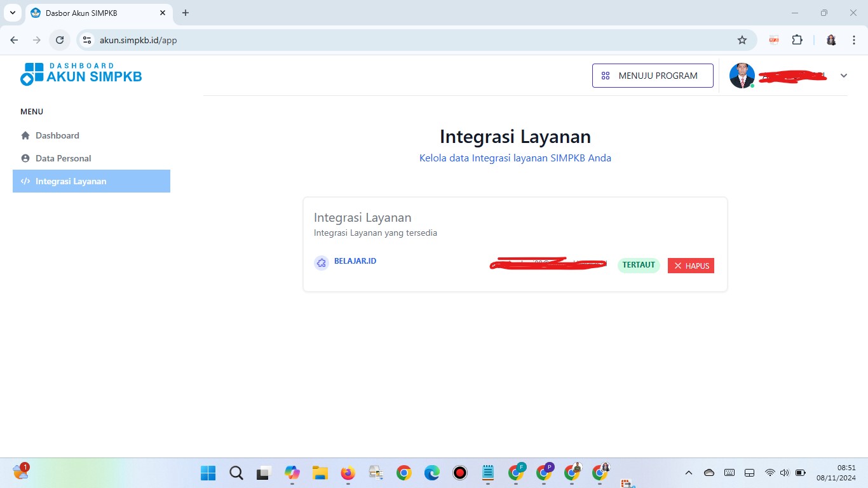This screenshot has height=488, width=868.
Task: Open Firefox from the taskbar
Action: (348, 473)
